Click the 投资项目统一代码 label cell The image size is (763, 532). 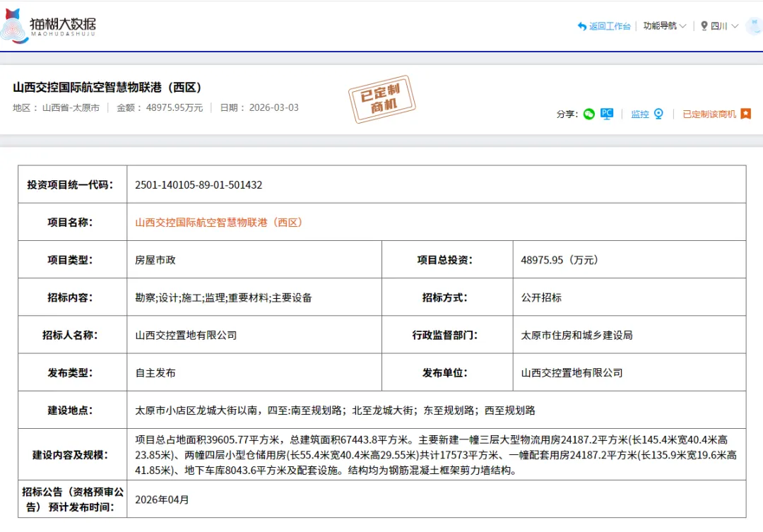73,184
